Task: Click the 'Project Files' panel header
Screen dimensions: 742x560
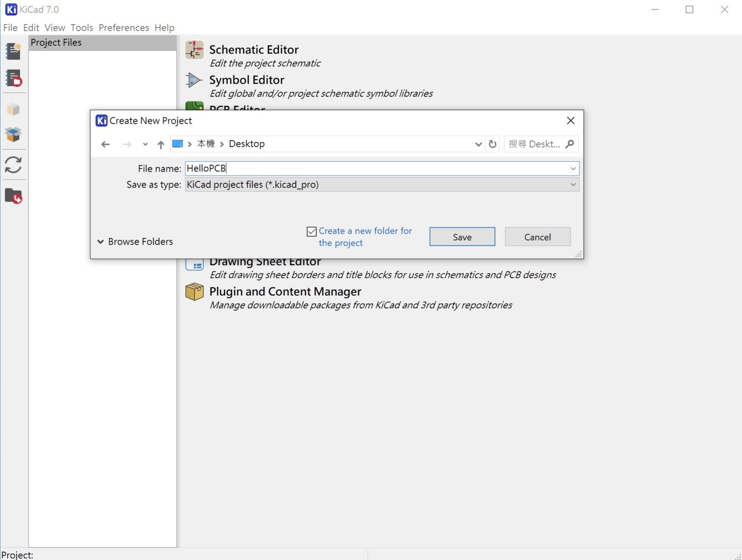Action: coord(102,43)
